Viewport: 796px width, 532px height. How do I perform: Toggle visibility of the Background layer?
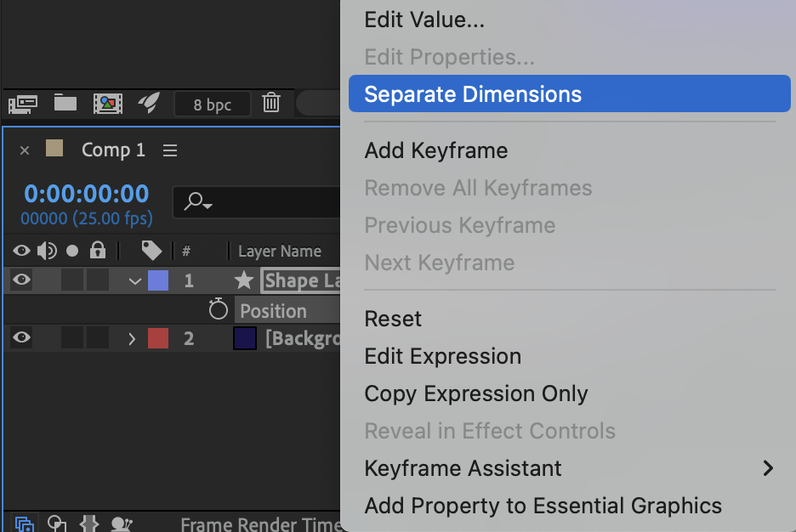[x=21, y=338]
